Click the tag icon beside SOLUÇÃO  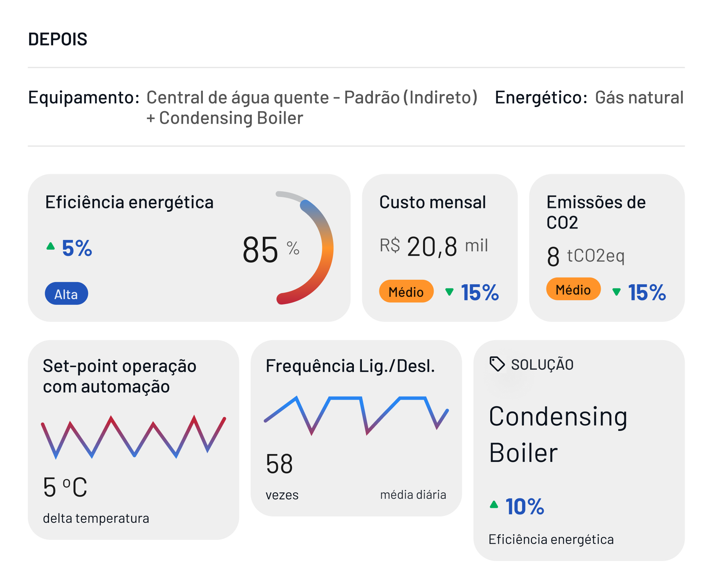[497, 364]
